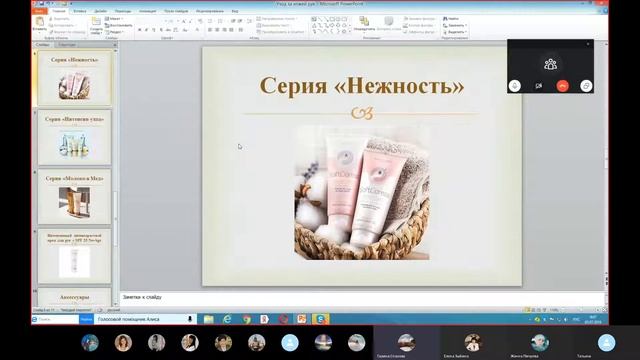Viewport: 640px width, 360px height.
Task: Toggle Italic formatting in Font group
Action: click(x=147, y=30)
